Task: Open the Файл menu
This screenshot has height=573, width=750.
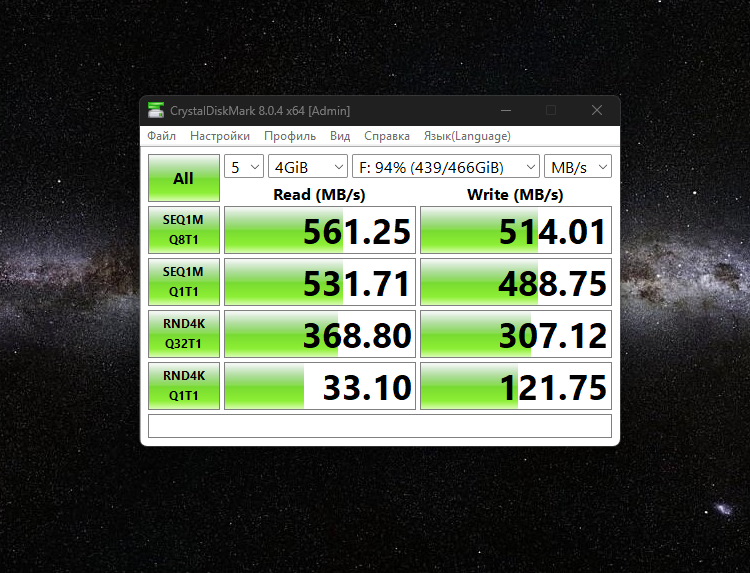Action: pyautogui.click(x=161, y=136)
